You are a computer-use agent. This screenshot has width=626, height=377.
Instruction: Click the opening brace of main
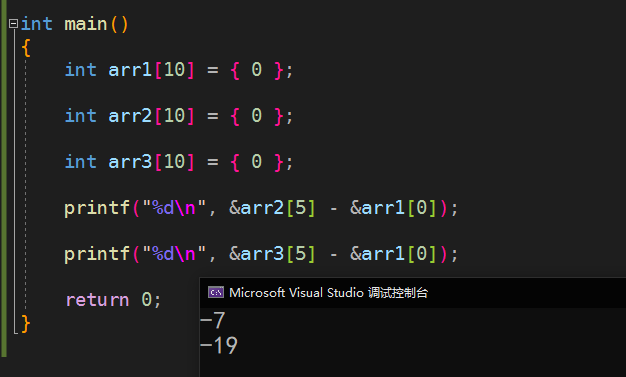tap(26, 48)
